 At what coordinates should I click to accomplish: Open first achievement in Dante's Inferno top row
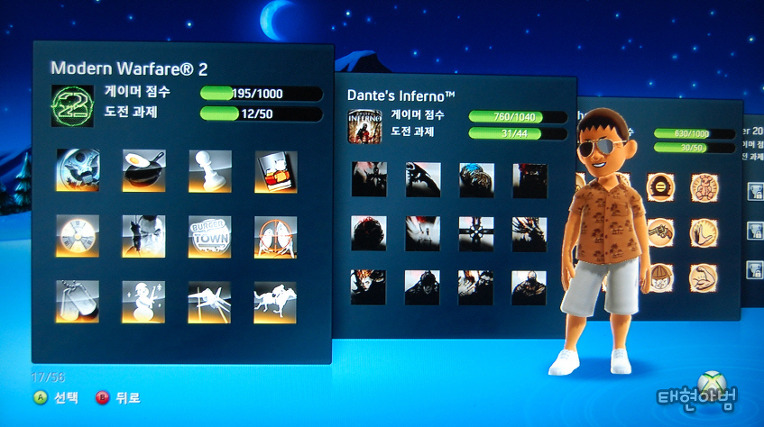[369, 179]
